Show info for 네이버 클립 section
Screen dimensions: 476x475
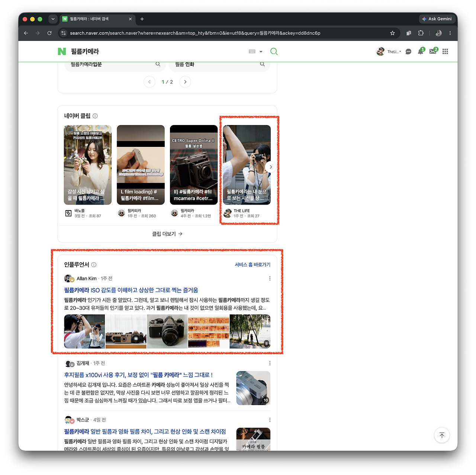point(95,116)
